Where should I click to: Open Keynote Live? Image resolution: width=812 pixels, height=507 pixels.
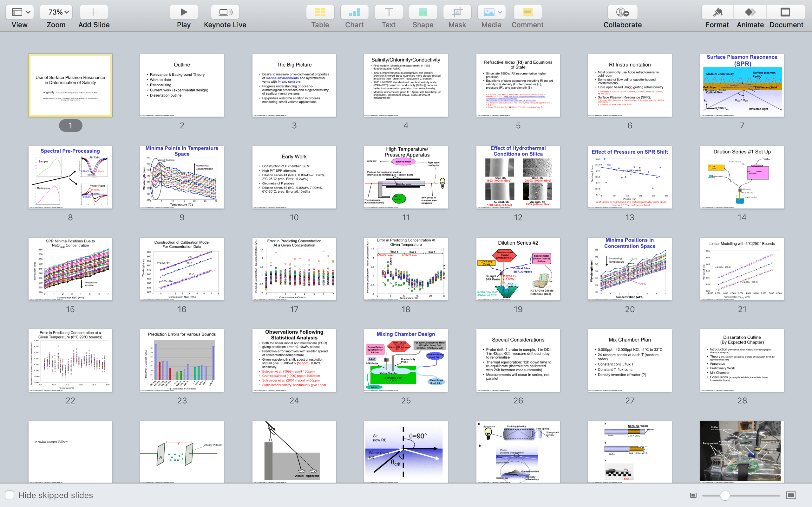tap(225, 12)
